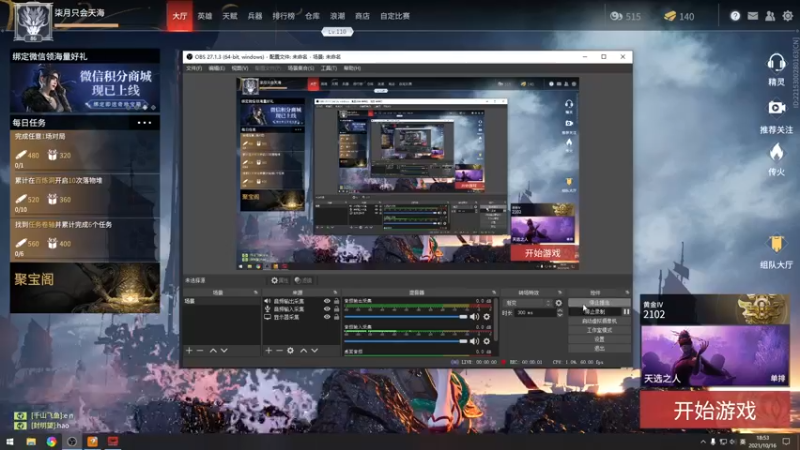Open the scene transition type dropdown

click(527, 303)
